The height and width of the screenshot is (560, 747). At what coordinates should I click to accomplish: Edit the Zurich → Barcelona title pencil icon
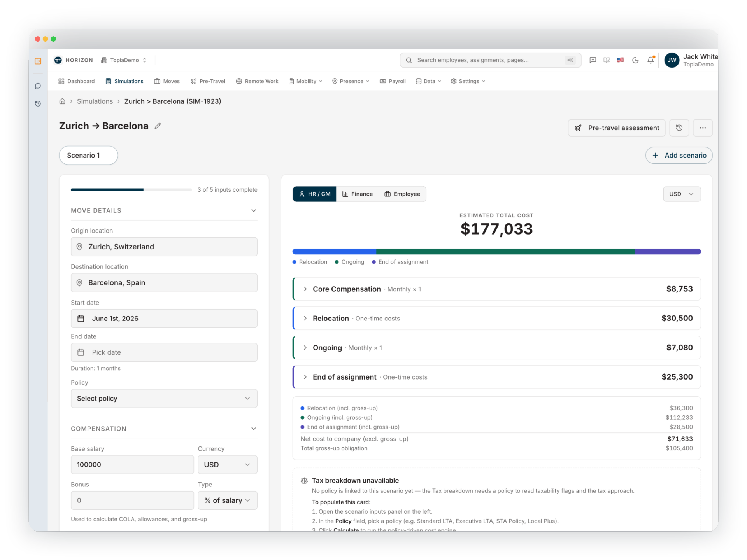coord(158,126)
